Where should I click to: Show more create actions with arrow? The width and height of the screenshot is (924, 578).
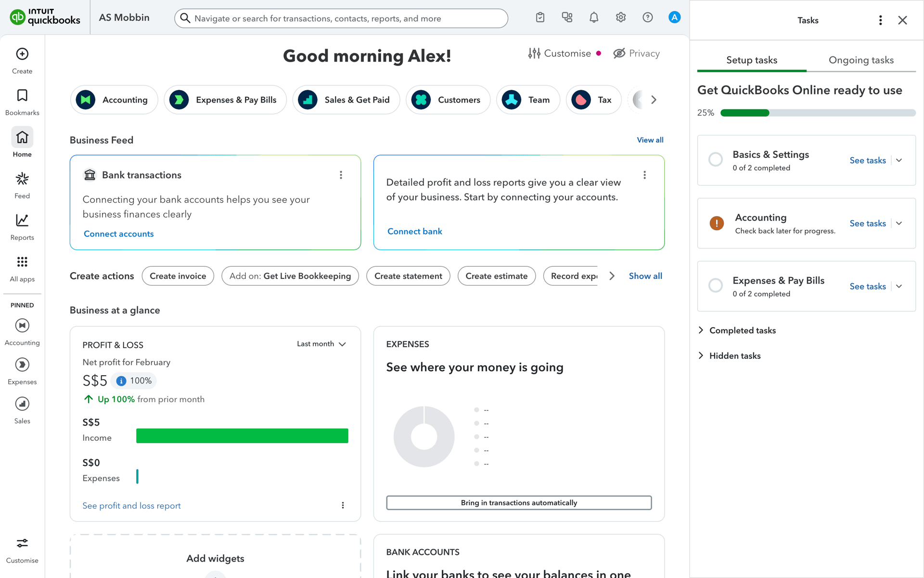tap(612, 276)
